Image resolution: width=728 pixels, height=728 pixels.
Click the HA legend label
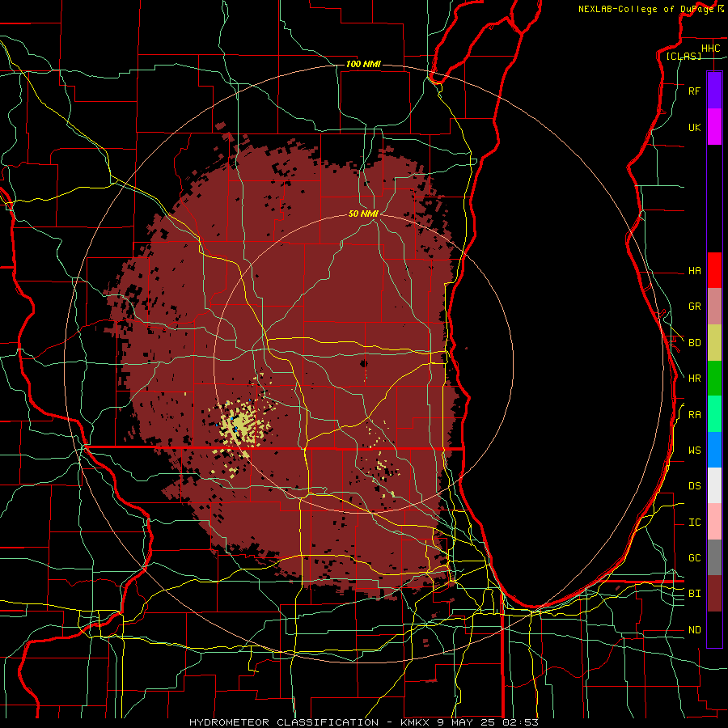point(694,271)
